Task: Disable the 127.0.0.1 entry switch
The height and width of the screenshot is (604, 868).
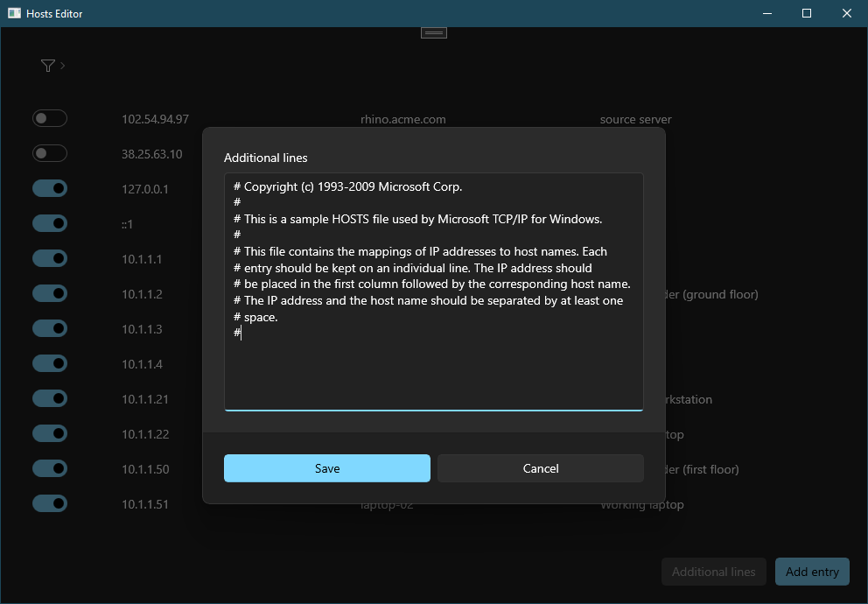Action: 50,188
